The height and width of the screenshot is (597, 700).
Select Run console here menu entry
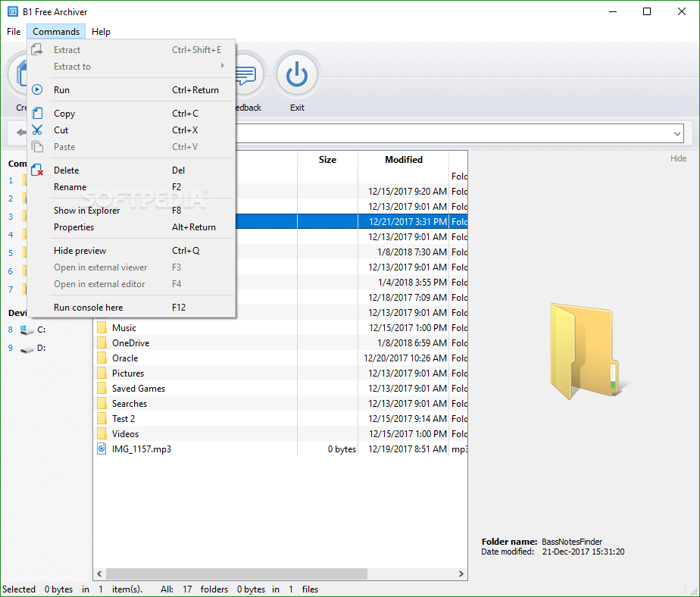(132, 307)
